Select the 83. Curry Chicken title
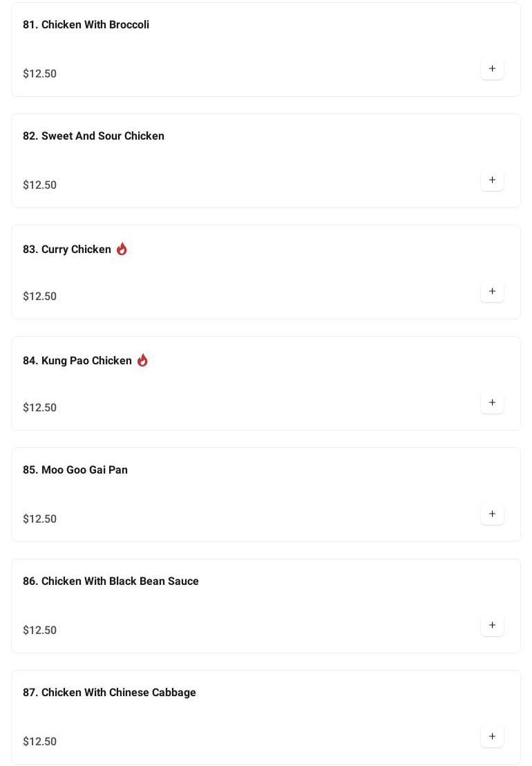 coord(67,250)
